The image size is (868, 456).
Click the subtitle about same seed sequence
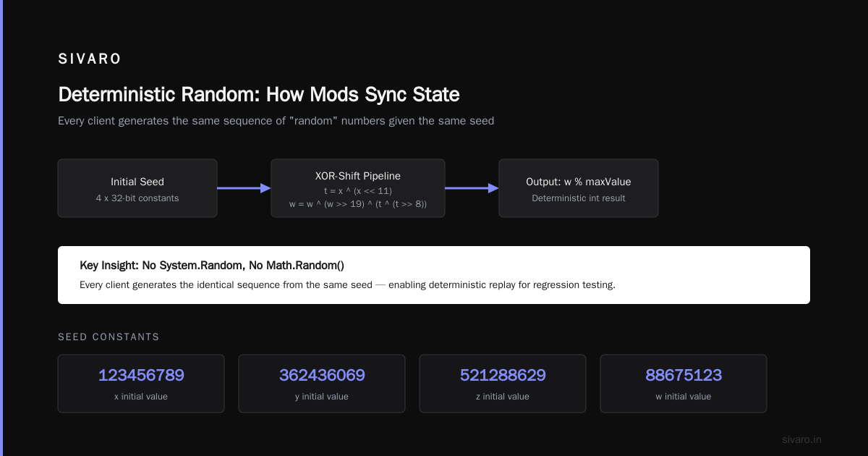point(276,121)
